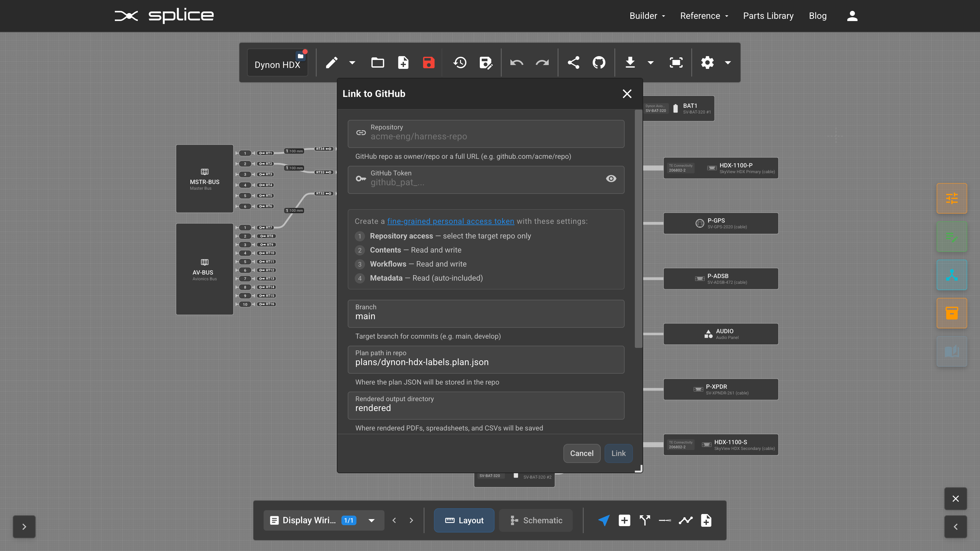The height and width of the screenshot is (551, 980).
Task: Click the GitHub toolbar icon
Action: [x=599, y=62]
